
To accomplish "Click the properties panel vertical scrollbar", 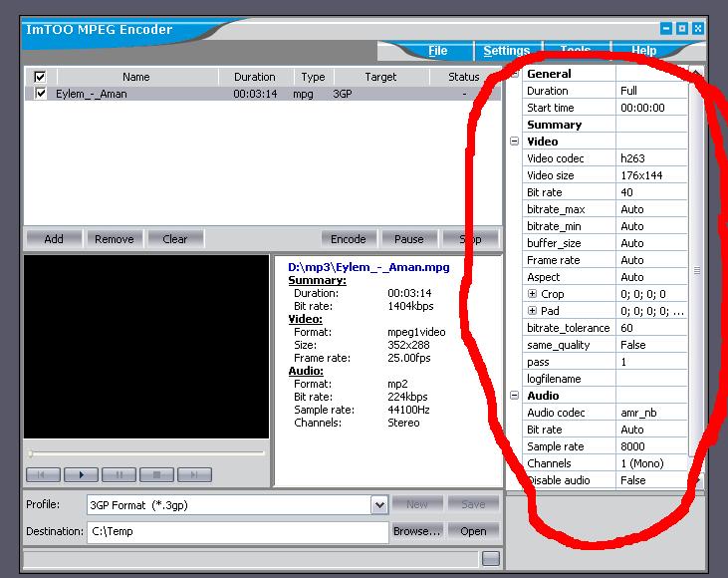I will [696, 269].
